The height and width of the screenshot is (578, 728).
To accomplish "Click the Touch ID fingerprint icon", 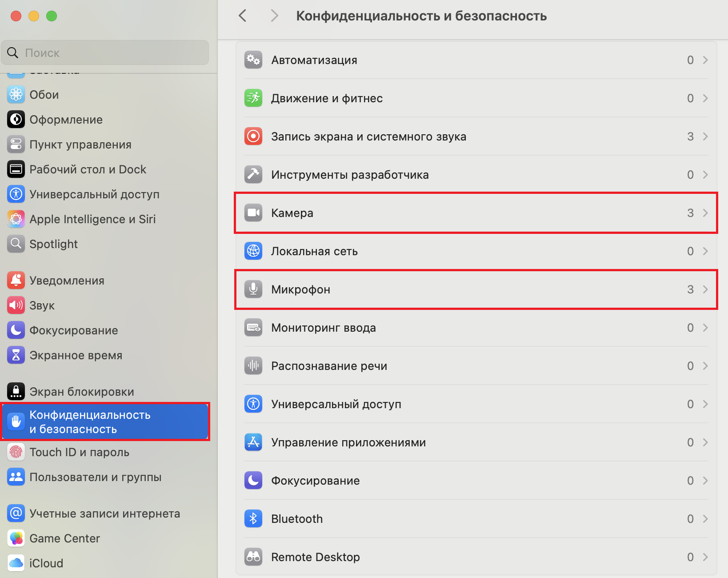I will tap(16, 452).
